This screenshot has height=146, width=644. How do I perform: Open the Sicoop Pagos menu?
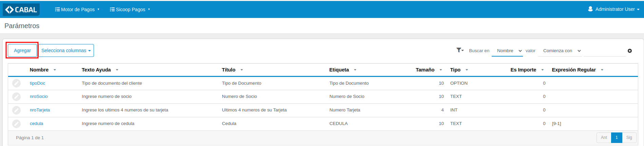coord(130,9)
